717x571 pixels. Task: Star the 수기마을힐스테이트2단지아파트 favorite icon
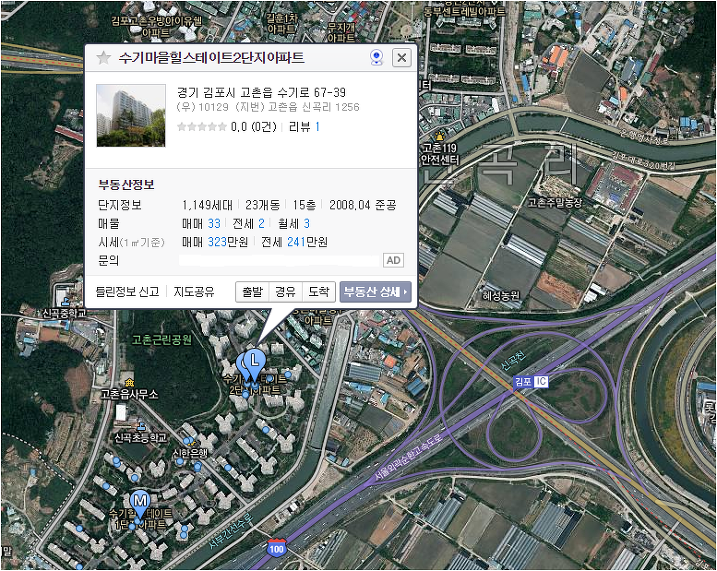tap(104, 58)
